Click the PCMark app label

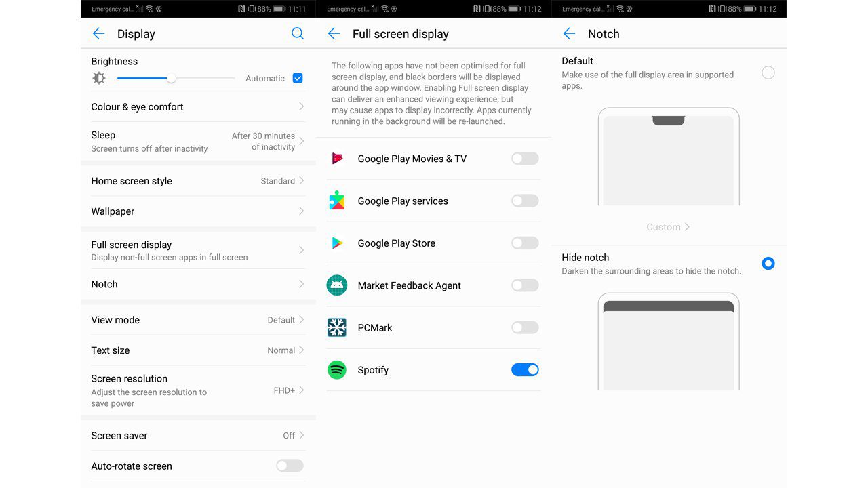coord(375,327)
